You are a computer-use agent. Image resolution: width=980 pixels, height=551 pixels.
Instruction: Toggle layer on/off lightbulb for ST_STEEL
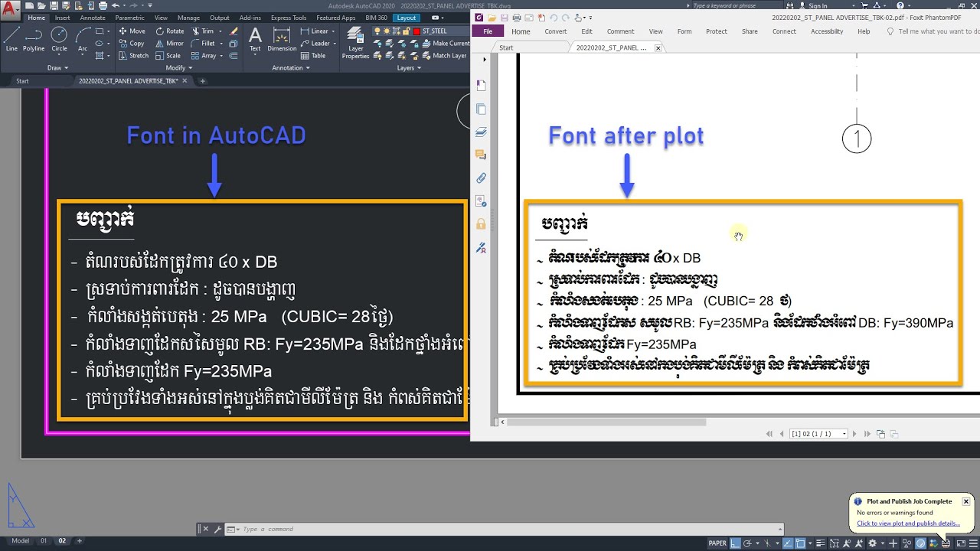[377, 31]
